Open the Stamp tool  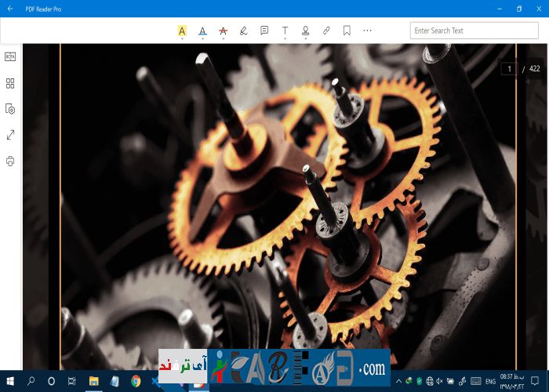(305, 31)
